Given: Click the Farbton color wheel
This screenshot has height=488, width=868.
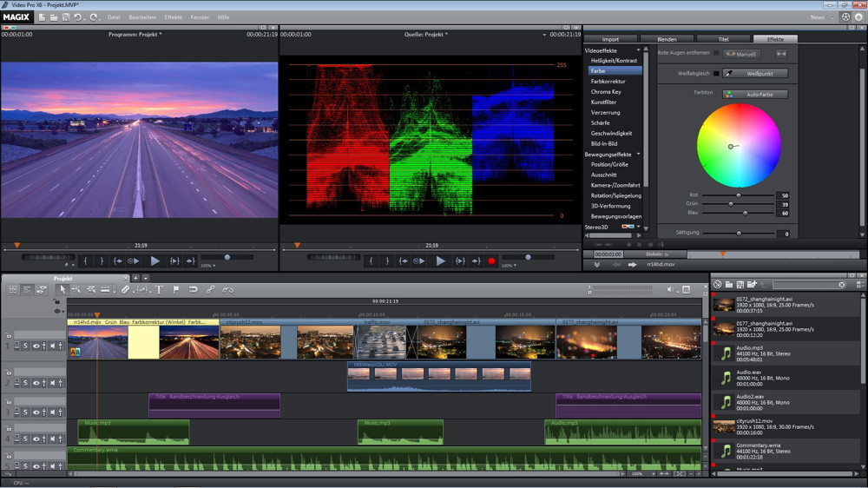Looking at the screenshot, I should [x=739, y=145].
